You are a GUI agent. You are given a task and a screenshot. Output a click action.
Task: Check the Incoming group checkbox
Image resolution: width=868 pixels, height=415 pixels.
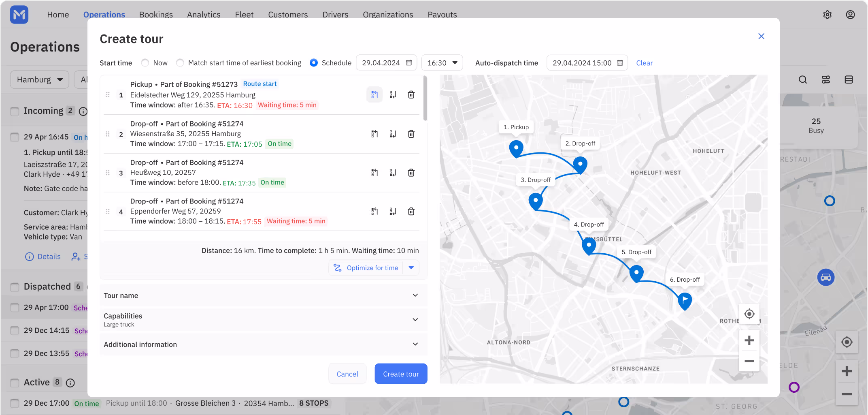pyautogui.click(x=15, y=111)
